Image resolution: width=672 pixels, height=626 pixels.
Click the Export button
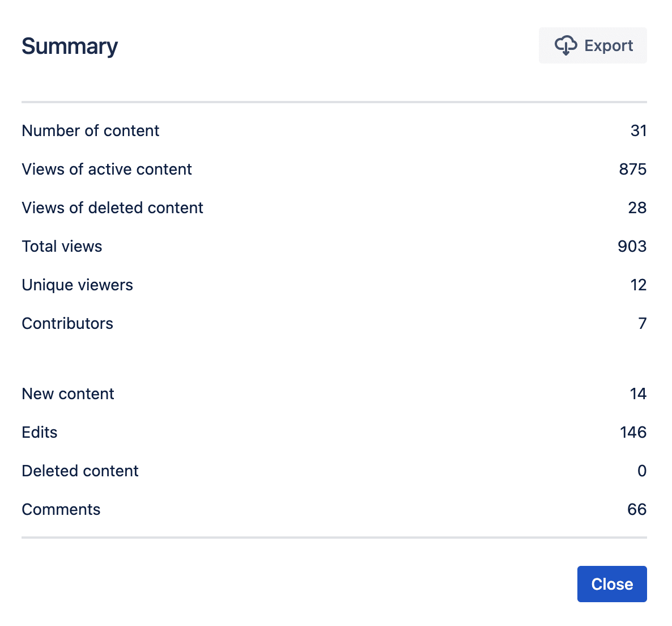tap(593, 45)
